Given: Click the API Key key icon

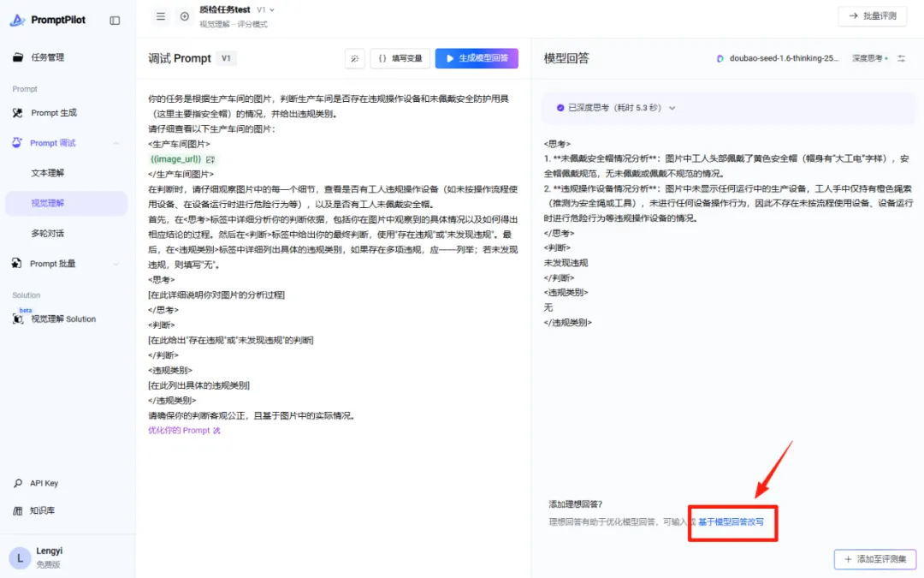Looking at the screenshot, I should point(18,483).
